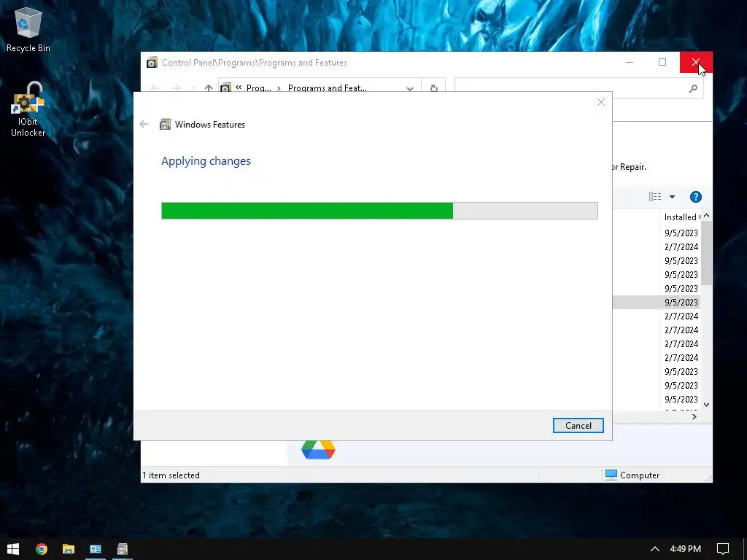Click the Computer status bar entry
Viewport: 747px width, 560px height.
(632, 475)
